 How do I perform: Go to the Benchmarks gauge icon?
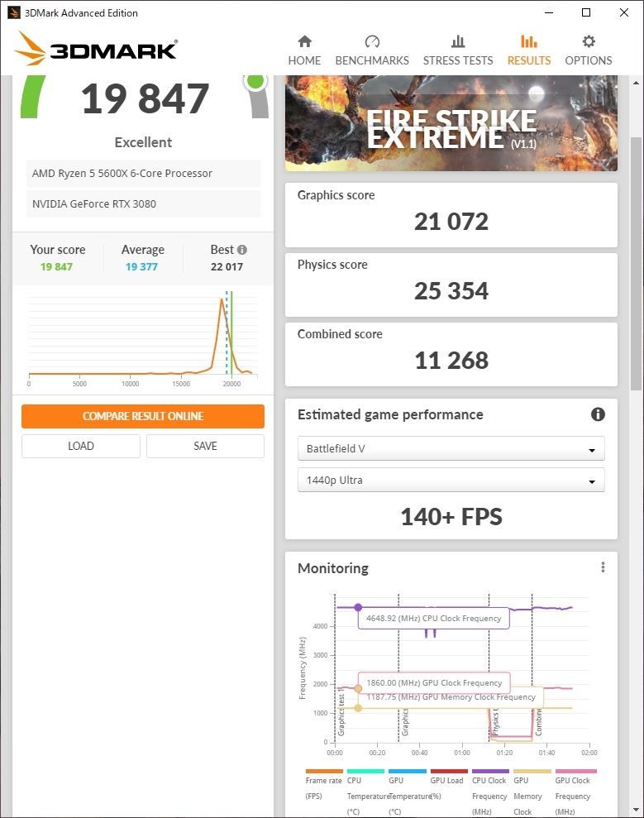point(372,41)
